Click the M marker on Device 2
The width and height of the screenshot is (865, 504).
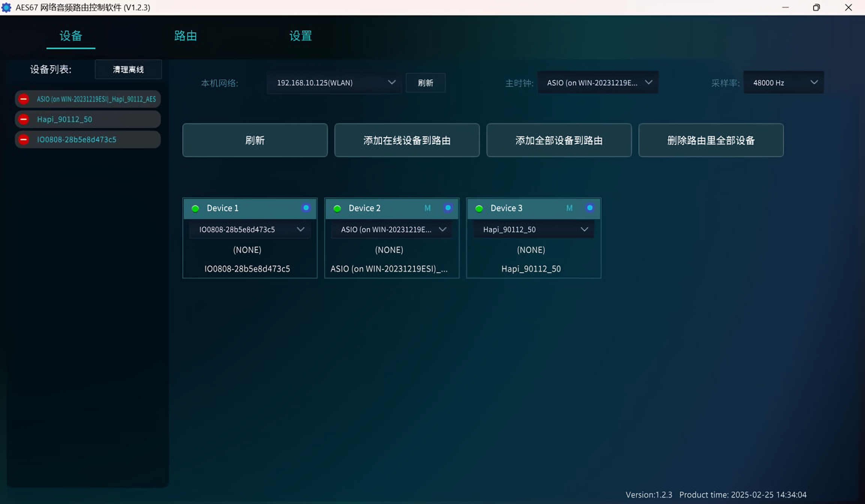[427, 208]
